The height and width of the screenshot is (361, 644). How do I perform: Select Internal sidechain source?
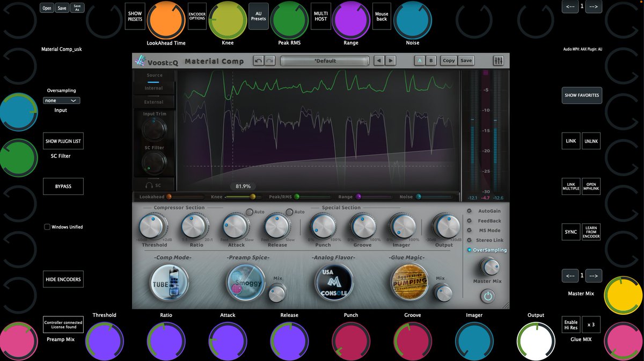point(153,88)
